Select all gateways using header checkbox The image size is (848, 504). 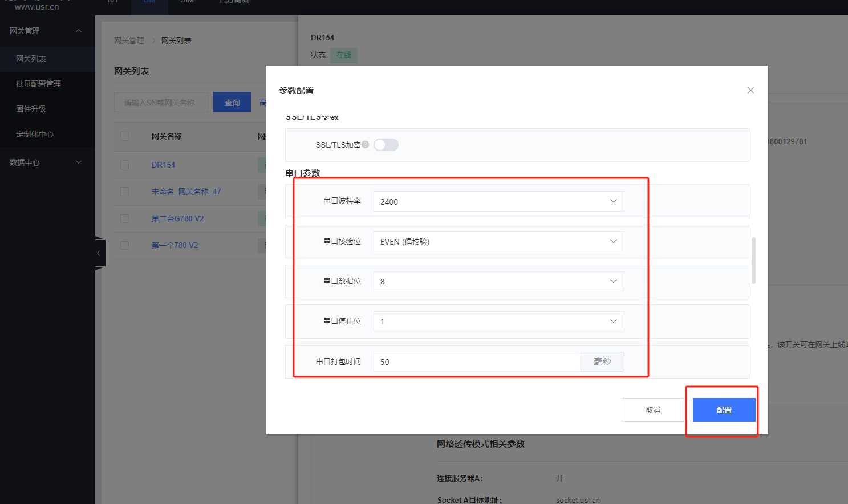click(x=124, y=136)
